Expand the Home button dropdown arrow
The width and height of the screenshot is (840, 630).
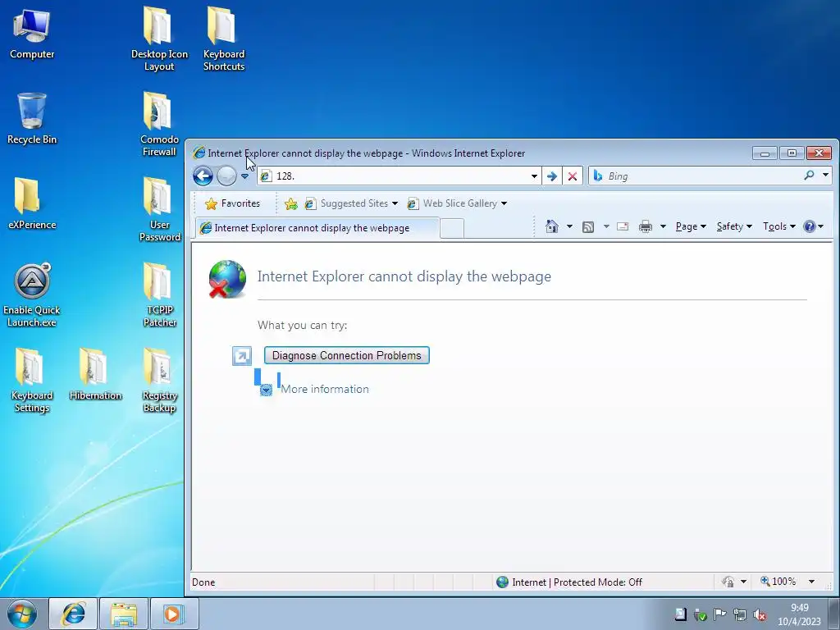(569, 226)
